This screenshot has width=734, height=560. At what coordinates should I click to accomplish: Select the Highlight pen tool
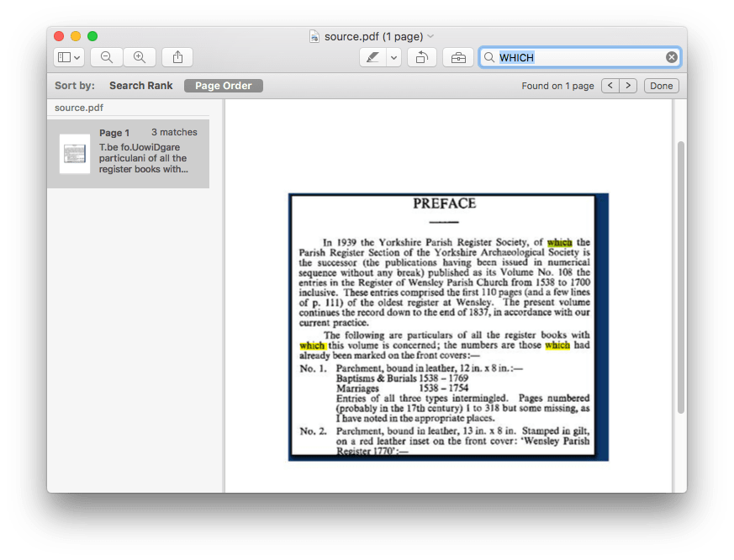tap(373, 56)
